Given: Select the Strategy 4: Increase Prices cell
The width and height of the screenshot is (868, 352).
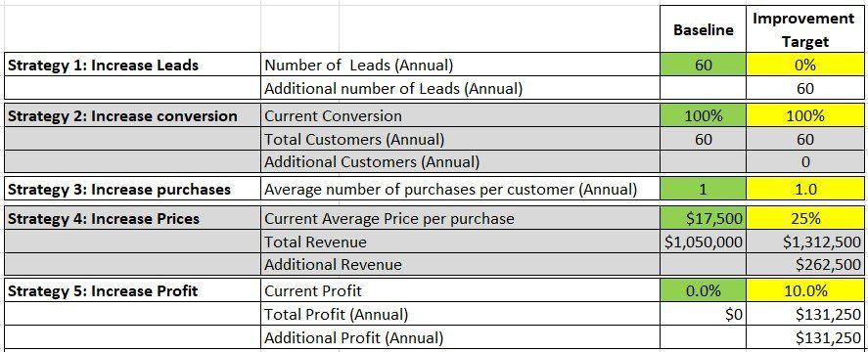Looking at the screenshot, I should pyautogui.click(x=132, y=218).
